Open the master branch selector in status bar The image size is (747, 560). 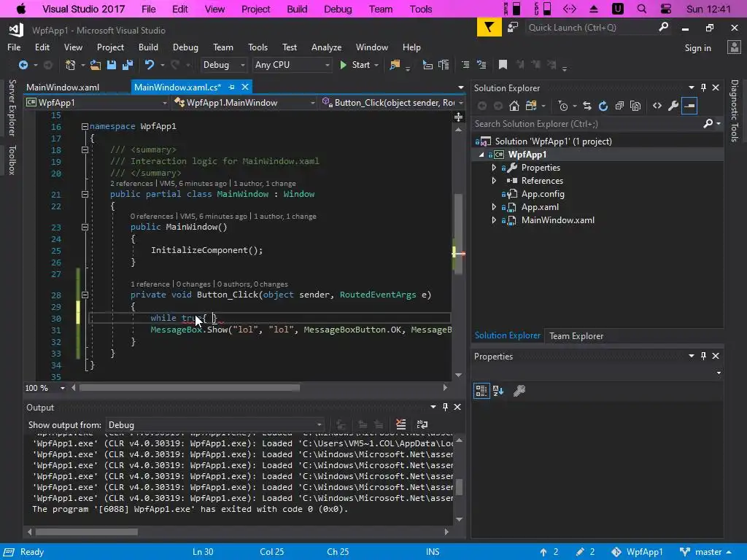click(705, 552)
